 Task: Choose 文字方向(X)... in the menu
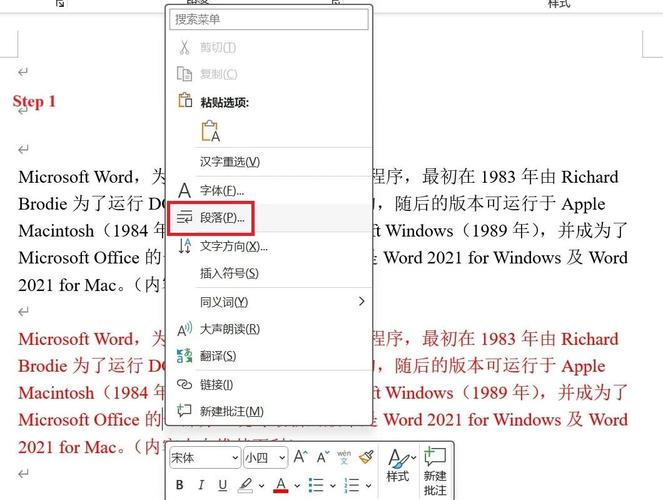tap(268, 246)
